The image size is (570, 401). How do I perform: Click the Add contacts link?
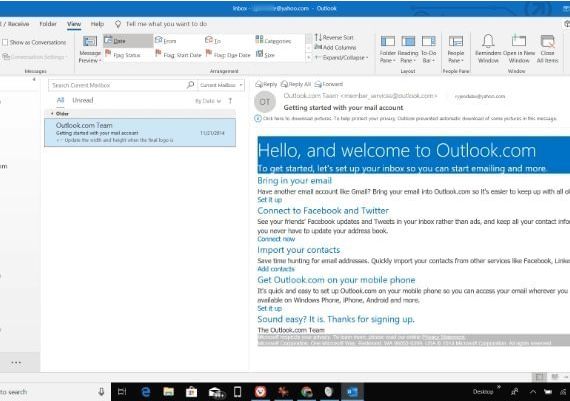(276, 269)
